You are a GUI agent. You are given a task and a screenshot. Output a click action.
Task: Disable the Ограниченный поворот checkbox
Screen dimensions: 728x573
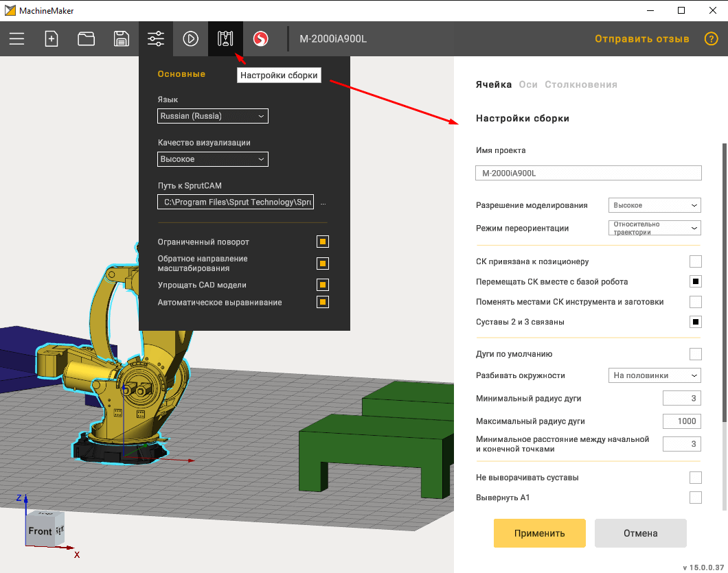[323, 242]
